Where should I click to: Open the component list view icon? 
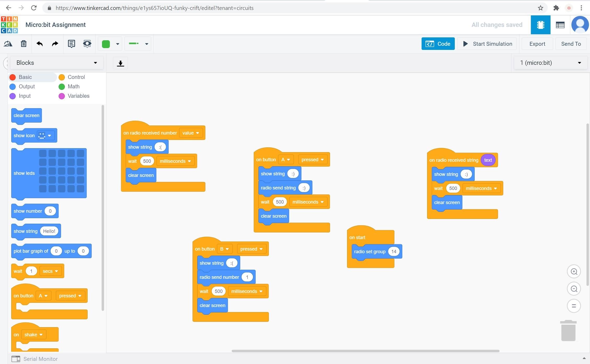560,25
